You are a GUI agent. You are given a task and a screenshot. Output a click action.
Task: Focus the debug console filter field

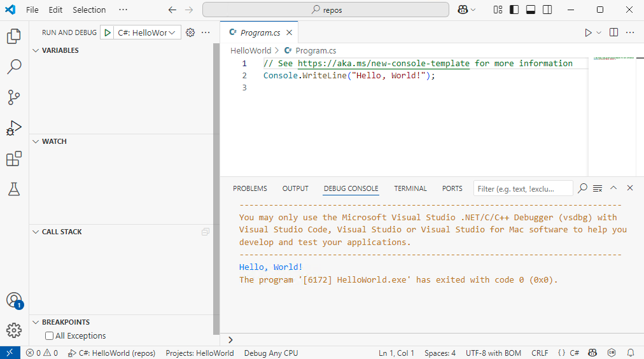[523, 188]
